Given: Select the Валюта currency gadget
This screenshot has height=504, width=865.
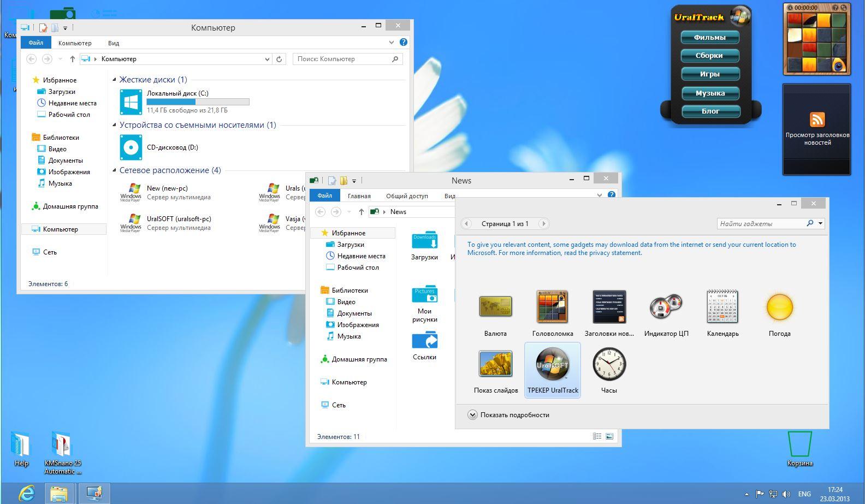Looking at the screenshot, I should (x=495, y=307).
